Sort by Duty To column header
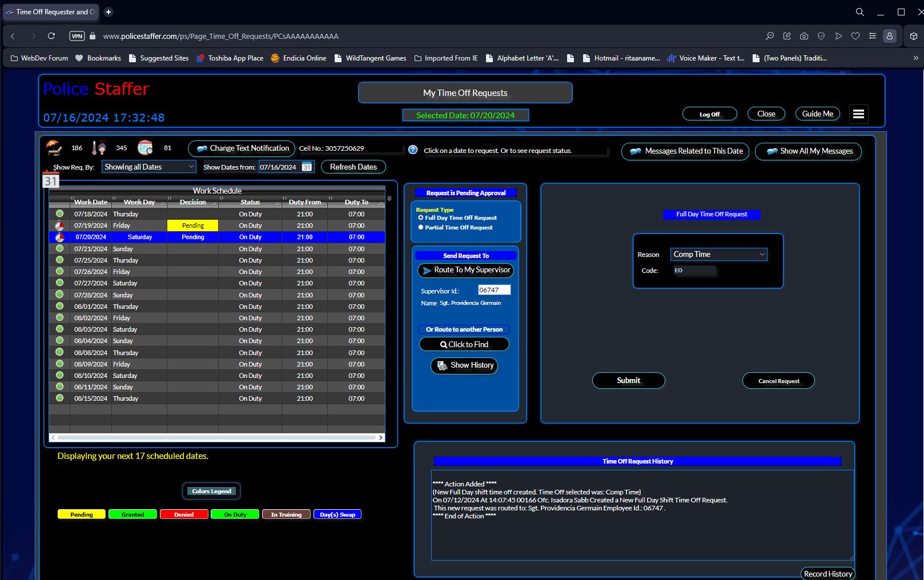This screenshot has width=924, height=580. pyautogui.click(x=356, y=202)
